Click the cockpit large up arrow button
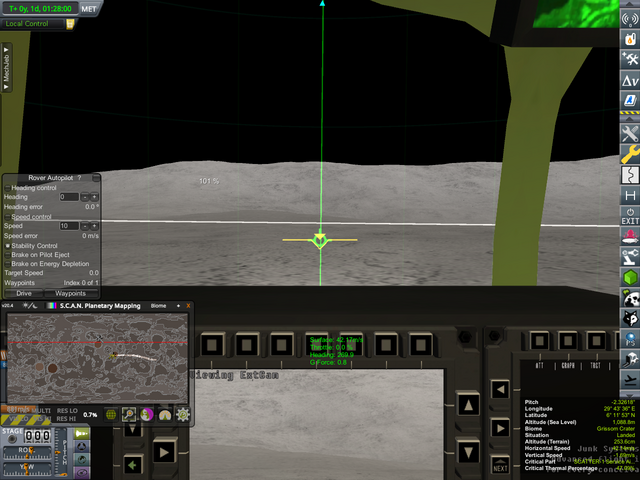This screenshot has height=480, width=640. pos(468,404)
